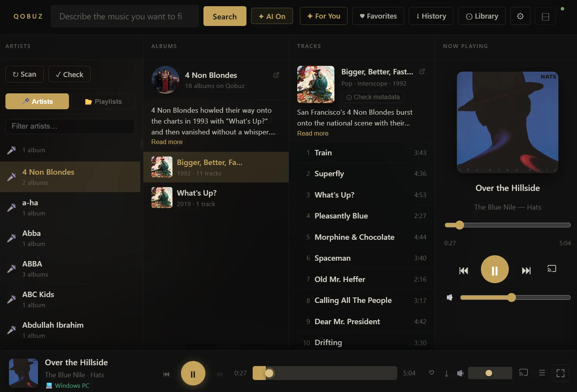Open Check metadata for Bigger, Better, Faster
Image resolution: width=577 pixels, height=392 pixels.
click(372, 97)
